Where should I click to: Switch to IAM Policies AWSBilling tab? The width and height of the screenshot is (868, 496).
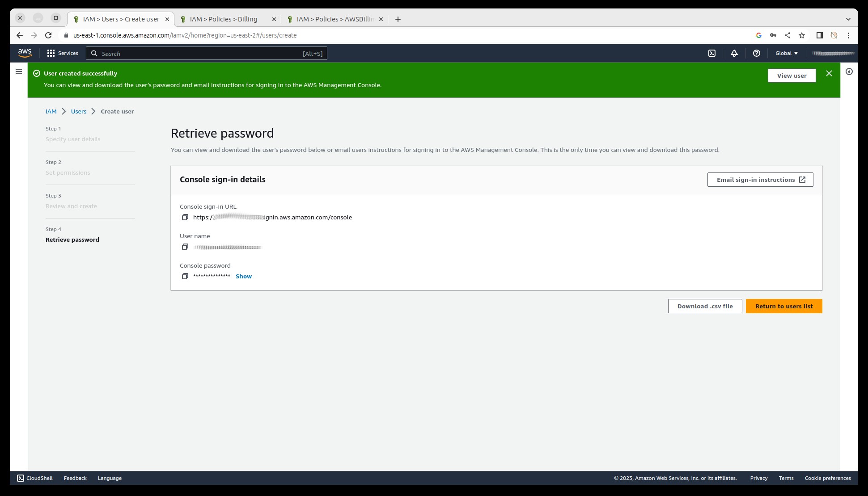coord(335,19)
